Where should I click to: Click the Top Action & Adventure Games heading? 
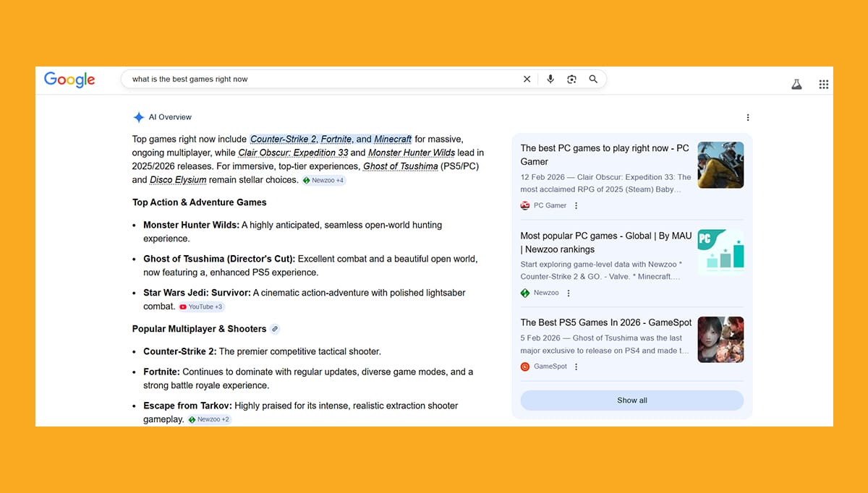tap(200, 202)
